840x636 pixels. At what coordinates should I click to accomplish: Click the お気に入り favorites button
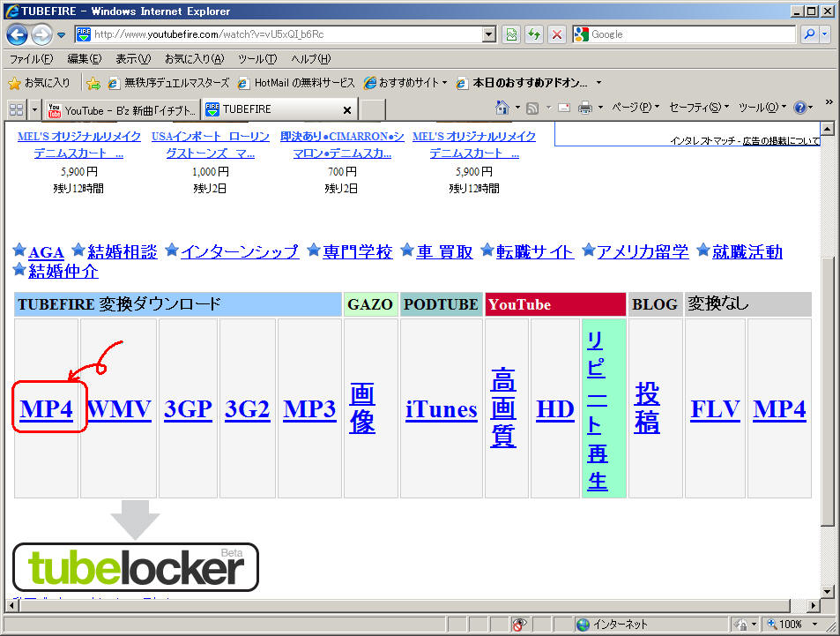click(x=40, y=83)
